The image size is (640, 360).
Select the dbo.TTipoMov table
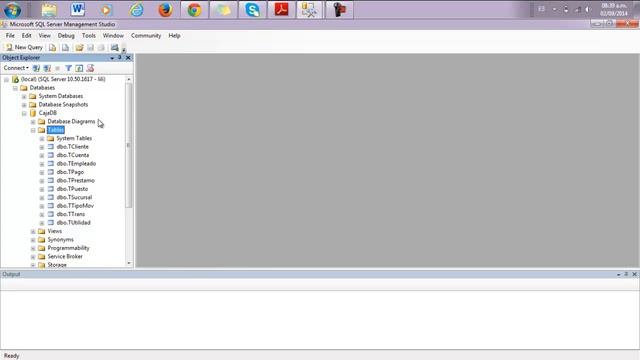75,206
